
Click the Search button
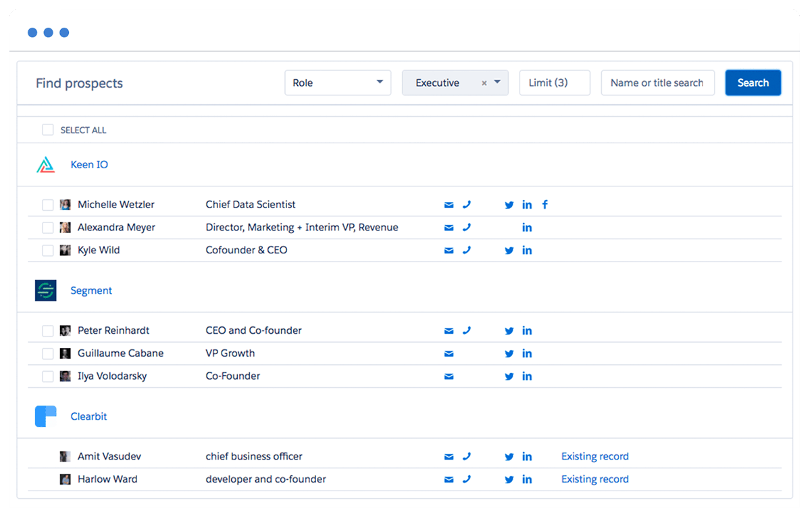tap(753, 82)
